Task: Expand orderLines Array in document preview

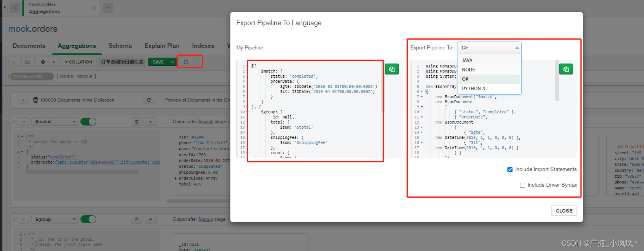Action: tap(175, 178)
